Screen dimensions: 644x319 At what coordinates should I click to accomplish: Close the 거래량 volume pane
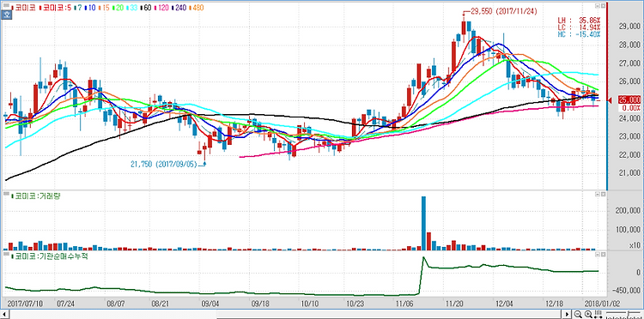(603, 195)
